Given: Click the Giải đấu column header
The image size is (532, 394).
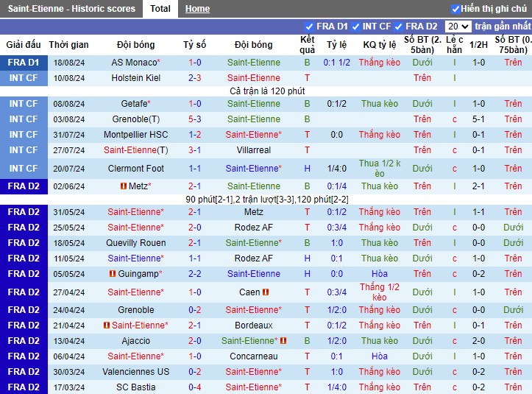Looking at the screenshot, I should 24,44.
